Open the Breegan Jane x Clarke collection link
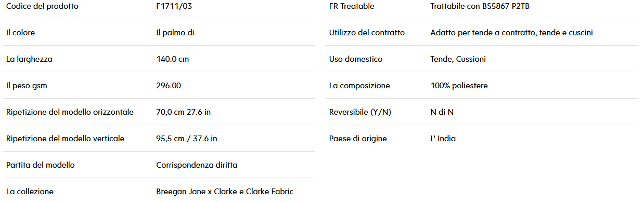 [225, 192]
